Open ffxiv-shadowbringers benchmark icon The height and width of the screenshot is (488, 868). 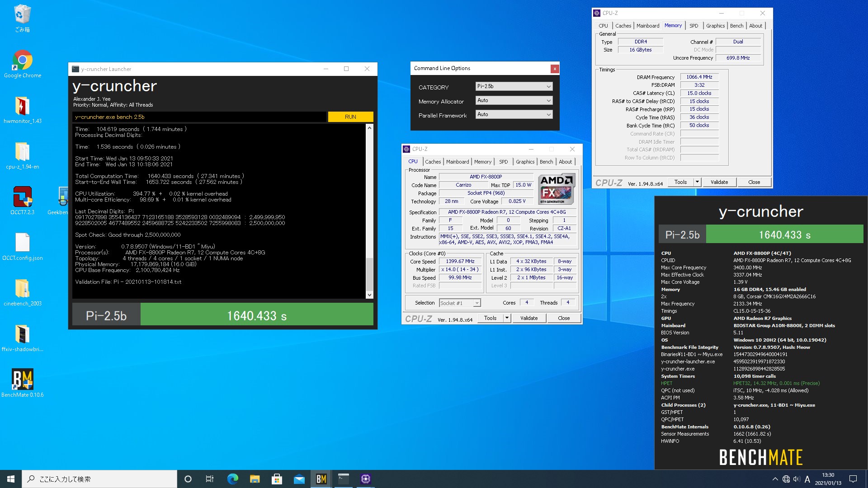(x=22, y=338)
